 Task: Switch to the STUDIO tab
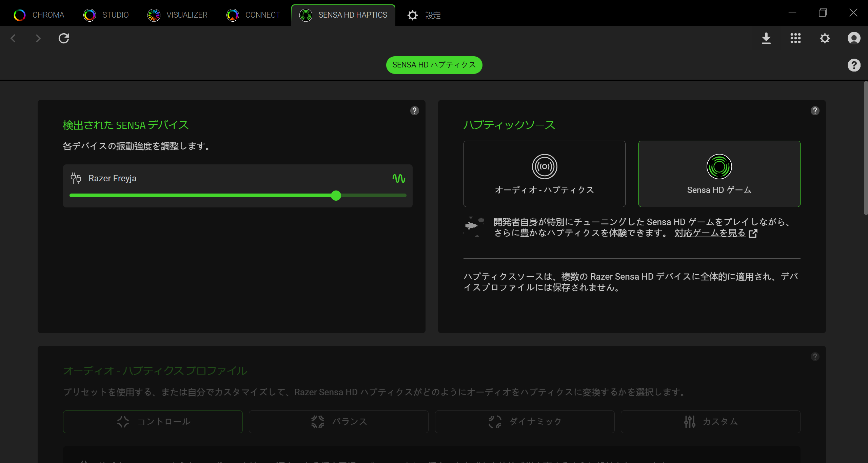tap(106, 15)
